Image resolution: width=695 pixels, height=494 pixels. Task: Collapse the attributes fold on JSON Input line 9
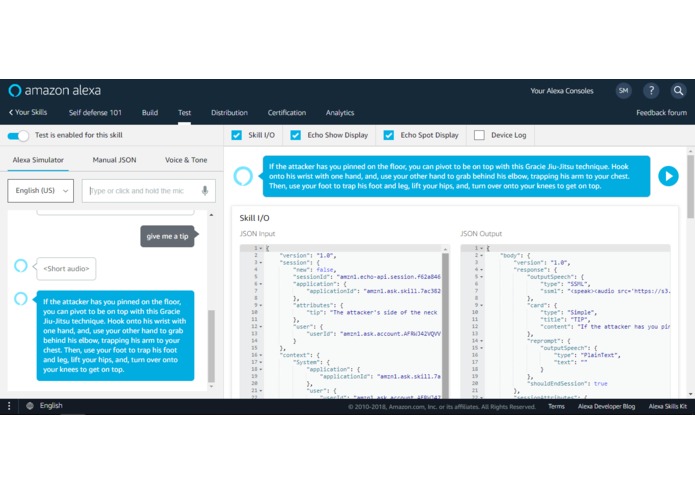pos(261,305)
